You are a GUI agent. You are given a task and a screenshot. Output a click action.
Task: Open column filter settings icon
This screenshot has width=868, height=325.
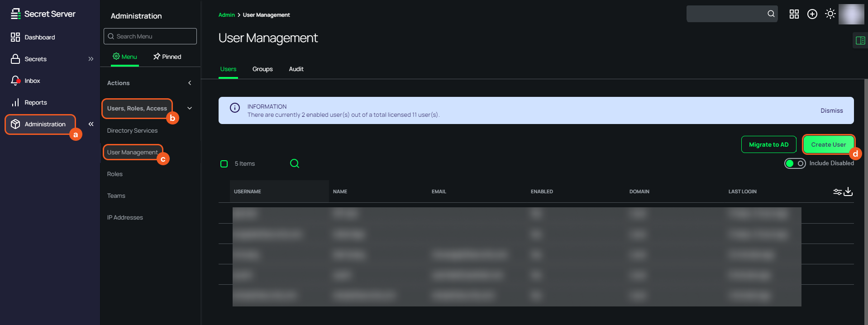click(x=837, y=192)
